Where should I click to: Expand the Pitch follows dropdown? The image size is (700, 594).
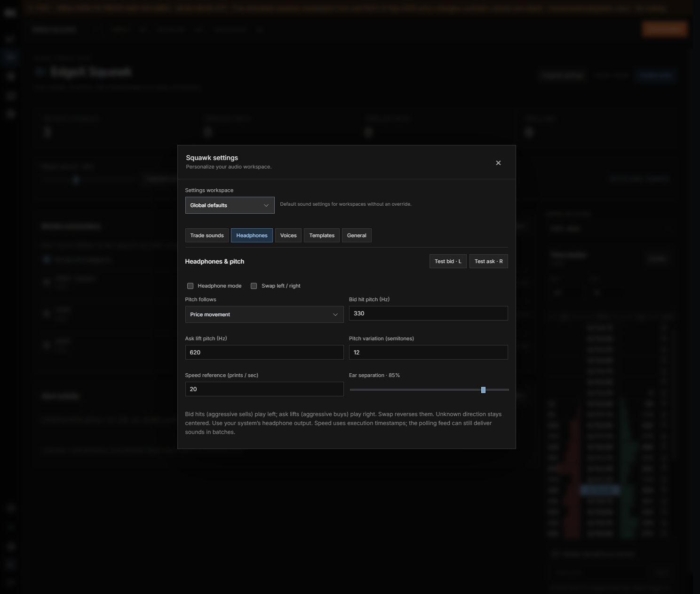click(264, 314)
